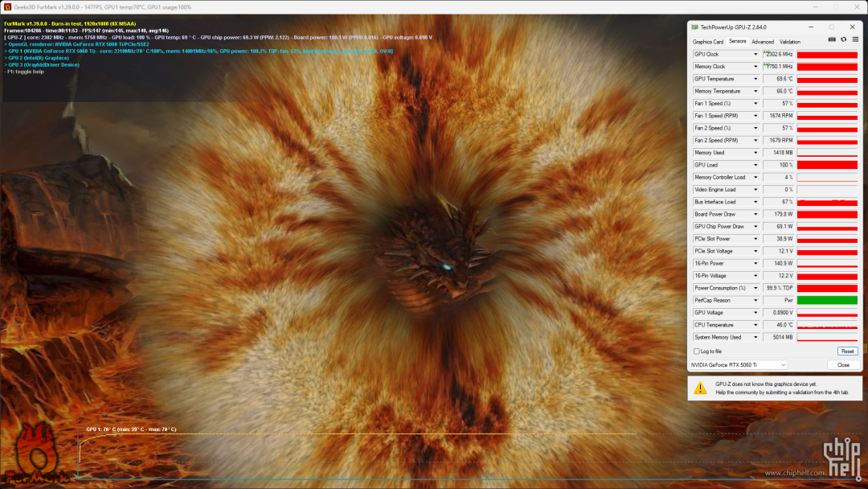
Task: Click the 0.8900 V GPU Voltage value
Action: point(778,313)
